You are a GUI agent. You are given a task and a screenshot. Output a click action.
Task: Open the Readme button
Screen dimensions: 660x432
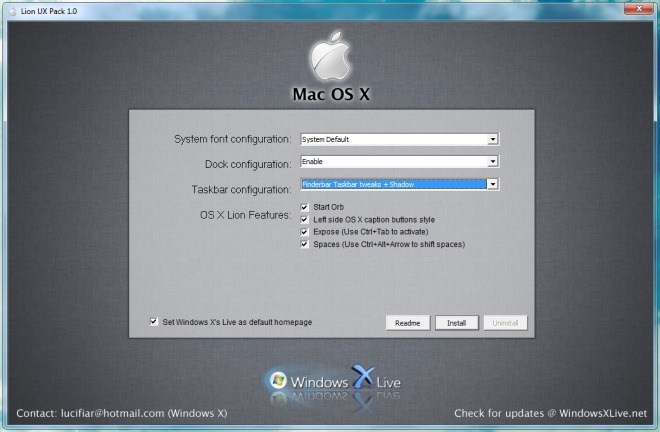pos(407,323)
